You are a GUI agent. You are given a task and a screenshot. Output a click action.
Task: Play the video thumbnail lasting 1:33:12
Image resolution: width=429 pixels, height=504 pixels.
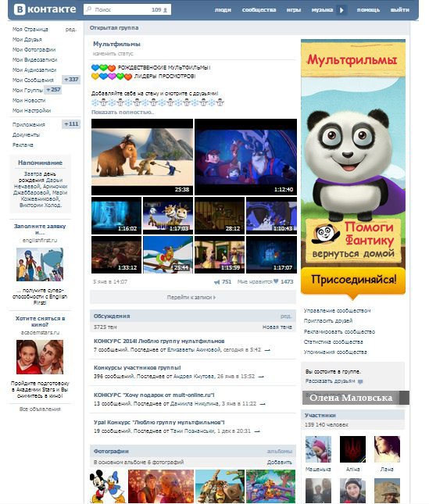pyautogui.click(x=116, y=255)
